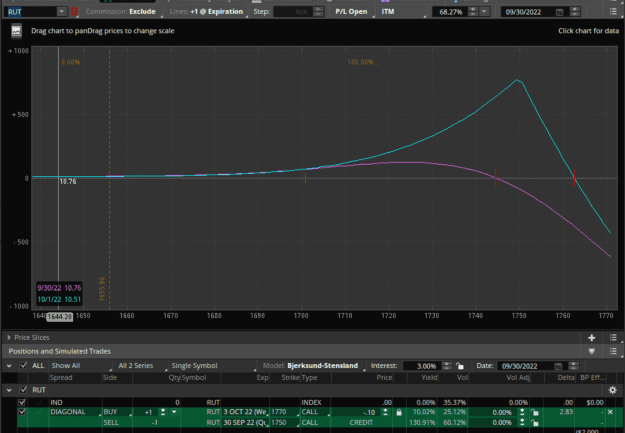Open dropdown arrow next to 68.27% stepper
The height and width of the screenshot is (433, 625).
click(484, 12)
